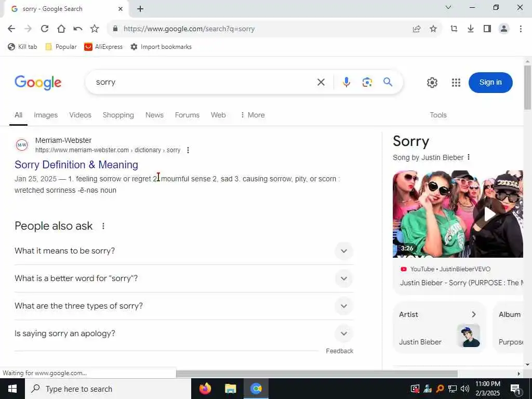
Task: Open the Artist card arrow
Action: pyautogui.click(x=474, y=314)
